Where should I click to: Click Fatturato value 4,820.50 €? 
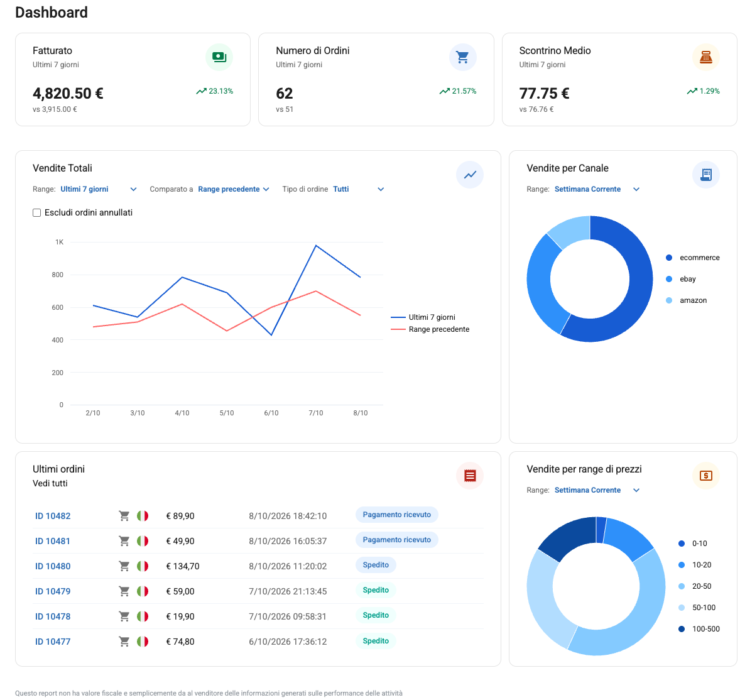click(68, 94)
